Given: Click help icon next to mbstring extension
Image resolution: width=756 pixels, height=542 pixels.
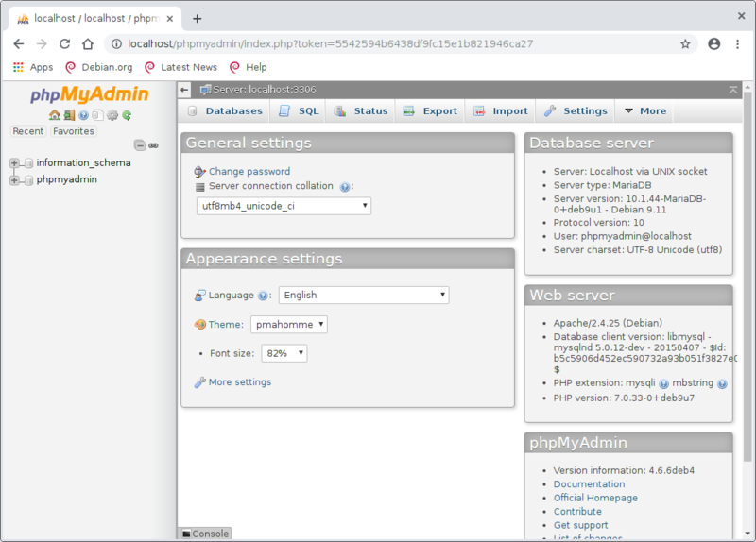Looking at the screenshot, I should (722, 384).
